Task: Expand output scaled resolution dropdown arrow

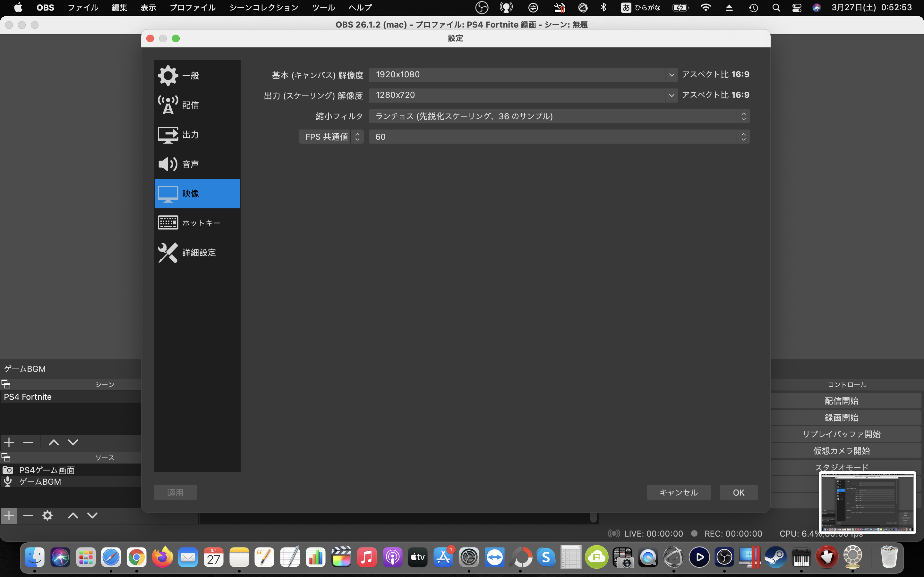Action: (671, 96)
